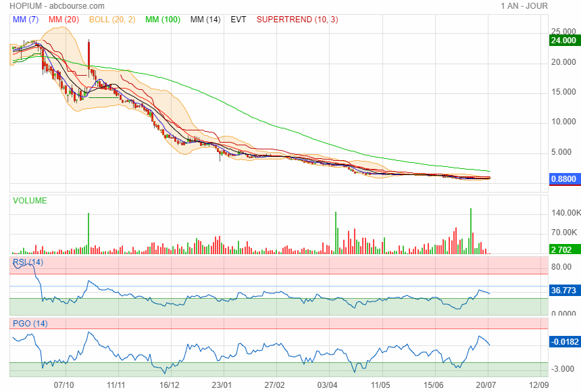Click the 15.000 price axis label
The image size is (581, 392).
tap(563, 92)
